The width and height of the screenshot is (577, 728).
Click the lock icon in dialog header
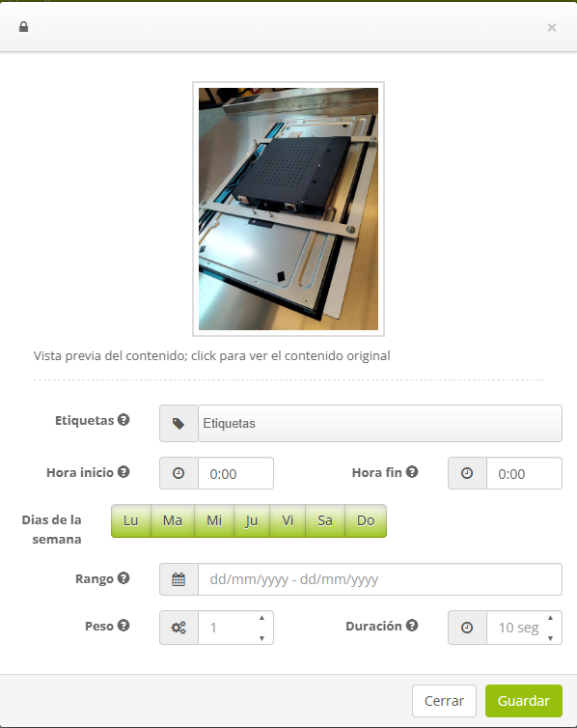click(x=24, y=27)
